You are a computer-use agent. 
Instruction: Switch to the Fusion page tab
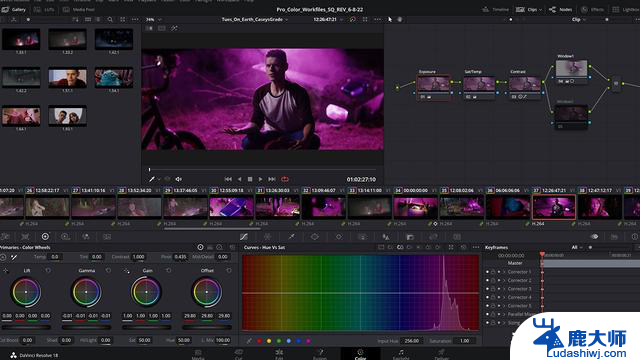(x=320, y=354)
